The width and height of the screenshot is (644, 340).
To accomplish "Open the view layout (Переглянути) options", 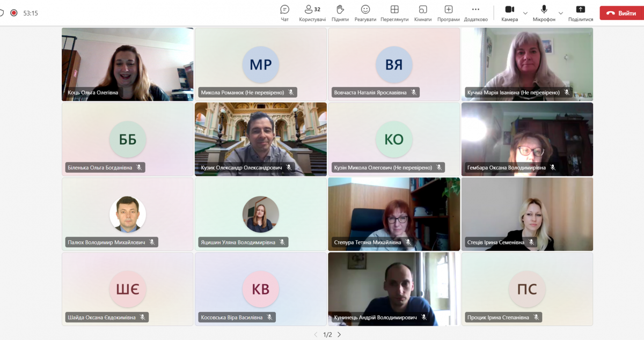I will pyautogui.click(x=394, y=12).
